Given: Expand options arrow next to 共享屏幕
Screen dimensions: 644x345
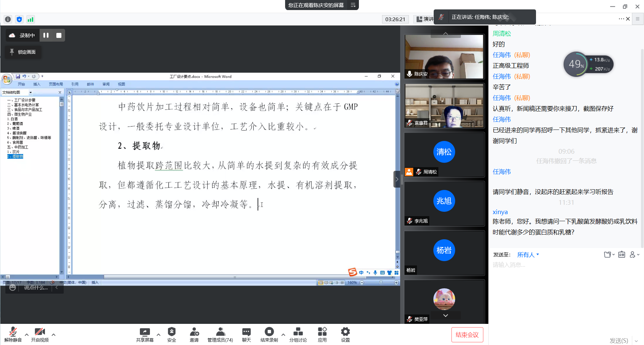Looking at the screenshot, I should click(x=159, y=335).
